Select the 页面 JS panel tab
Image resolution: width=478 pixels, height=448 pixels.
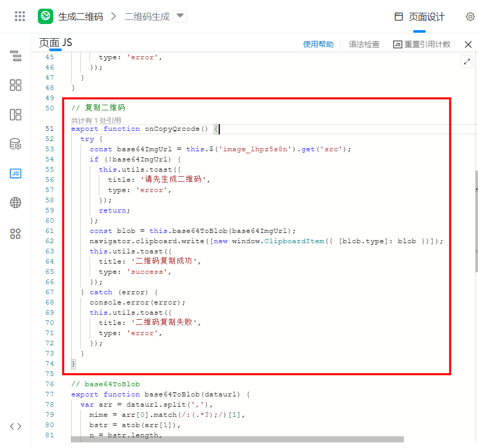[x=56, y=43]
